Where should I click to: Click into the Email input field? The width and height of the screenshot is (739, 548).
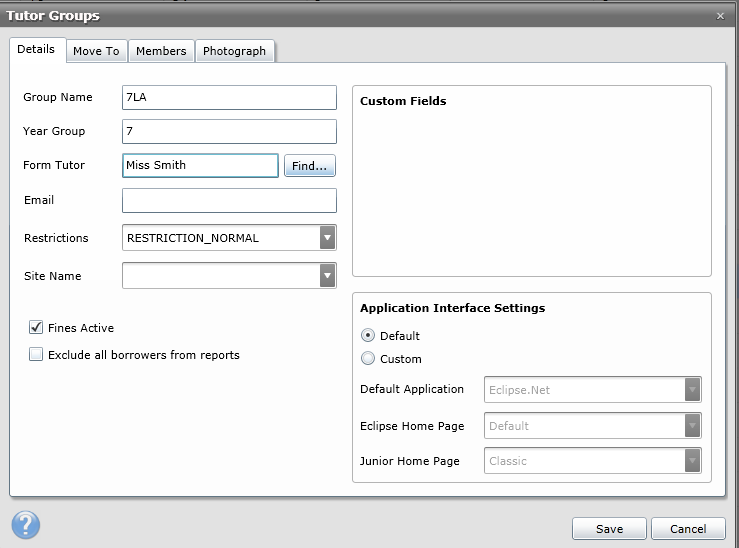pos(229,201)
